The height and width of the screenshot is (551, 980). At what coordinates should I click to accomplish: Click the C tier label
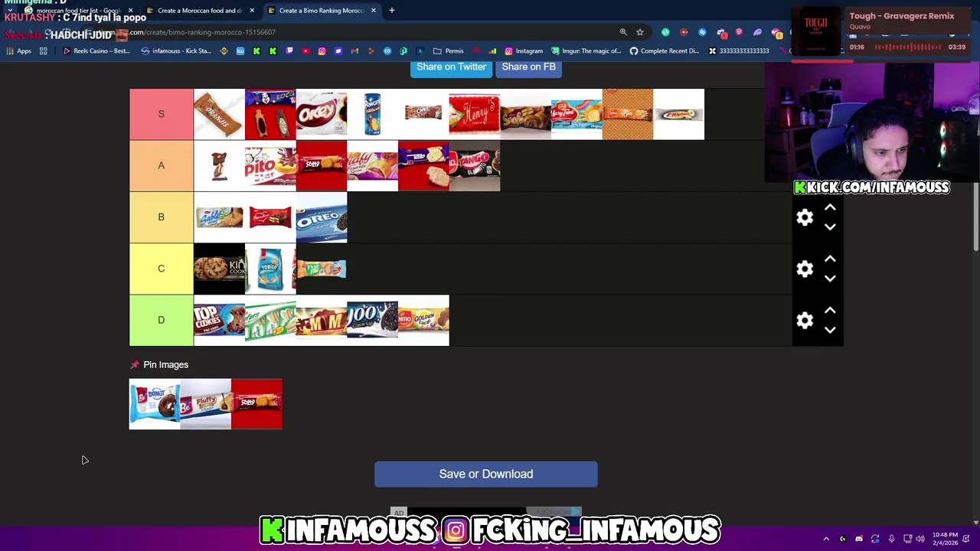point(161,269)
